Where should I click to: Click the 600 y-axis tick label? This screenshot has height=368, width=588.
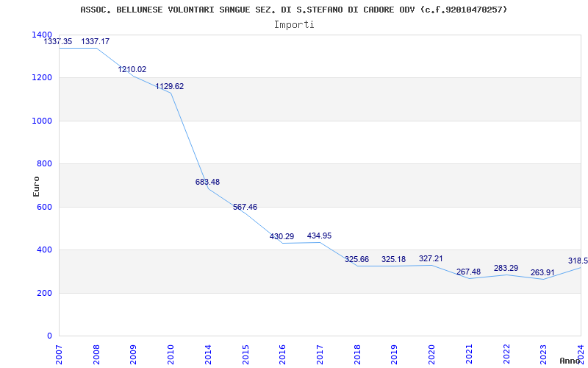pos(44,207)
